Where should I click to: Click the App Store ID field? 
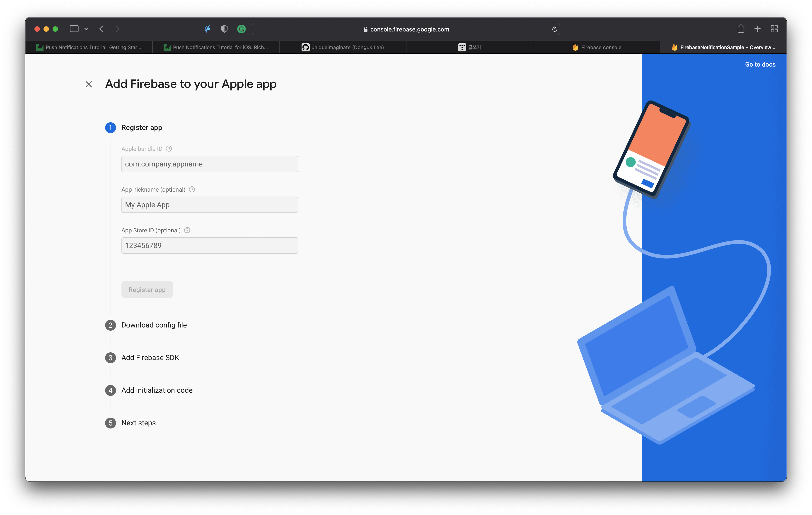coord(209,245)
